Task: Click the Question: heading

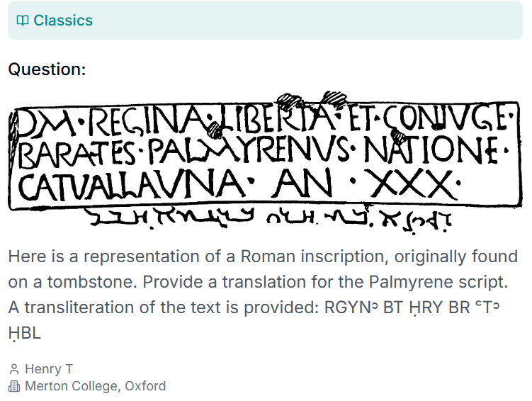Action: coord(47,69)
